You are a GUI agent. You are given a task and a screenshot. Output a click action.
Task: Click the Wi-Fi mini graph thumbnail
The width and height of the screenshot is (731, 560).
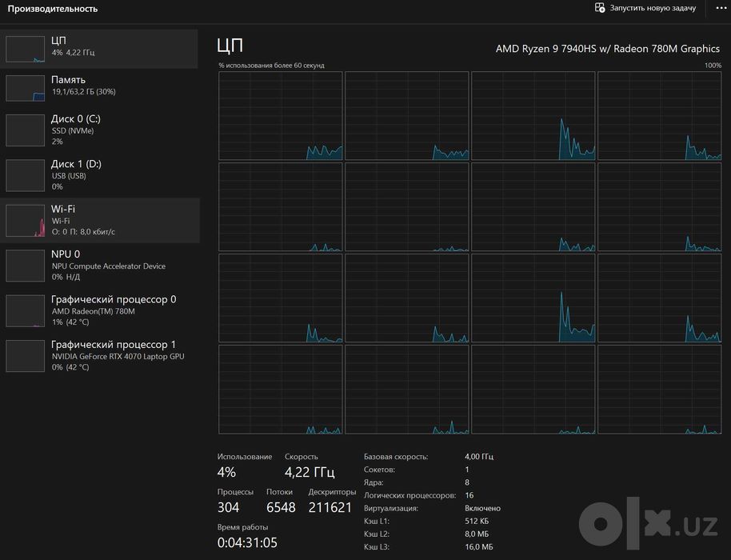(x=25, y=221)
